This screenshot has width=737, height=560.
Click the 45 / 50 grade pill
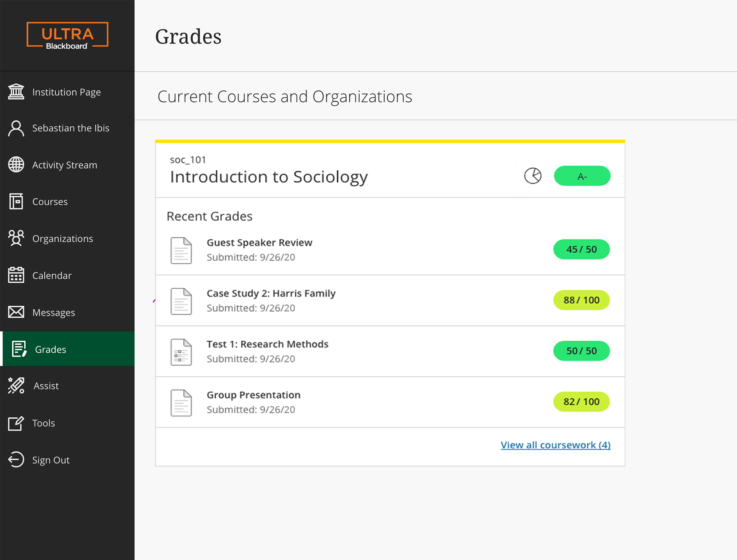click(581, 249)
